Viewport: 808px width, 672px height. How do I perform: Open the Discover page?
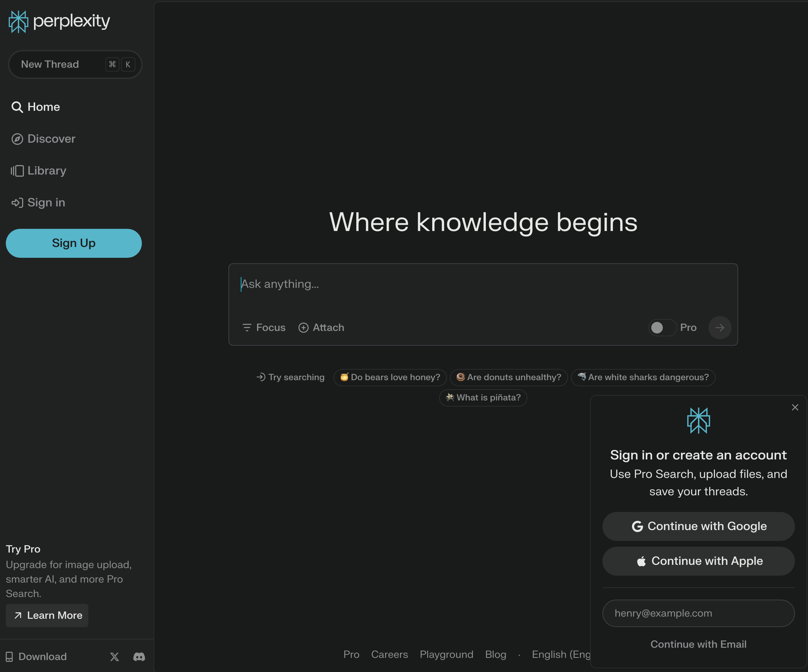pos(43,139)
